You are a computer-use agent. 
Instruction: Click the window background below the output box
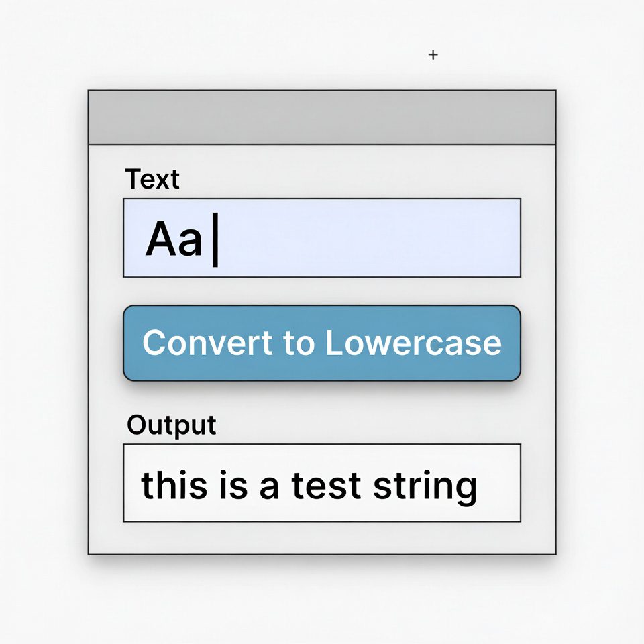coord(322,537)
